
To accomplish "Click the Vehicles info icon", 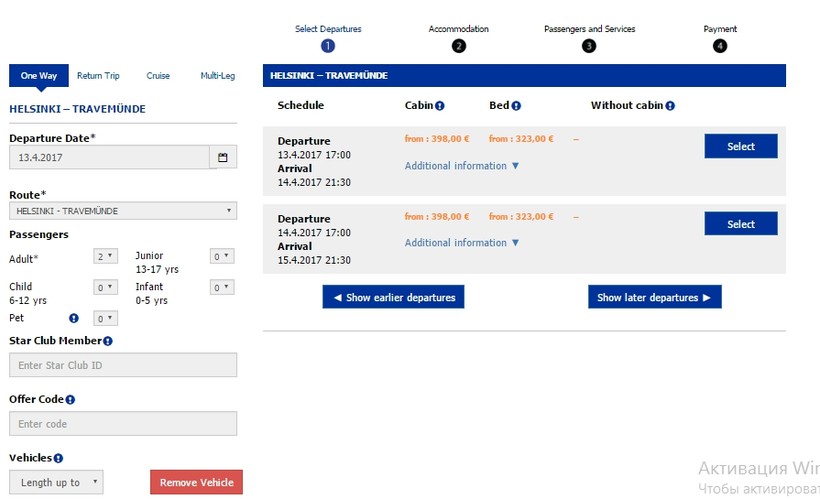I will [58, 458].
